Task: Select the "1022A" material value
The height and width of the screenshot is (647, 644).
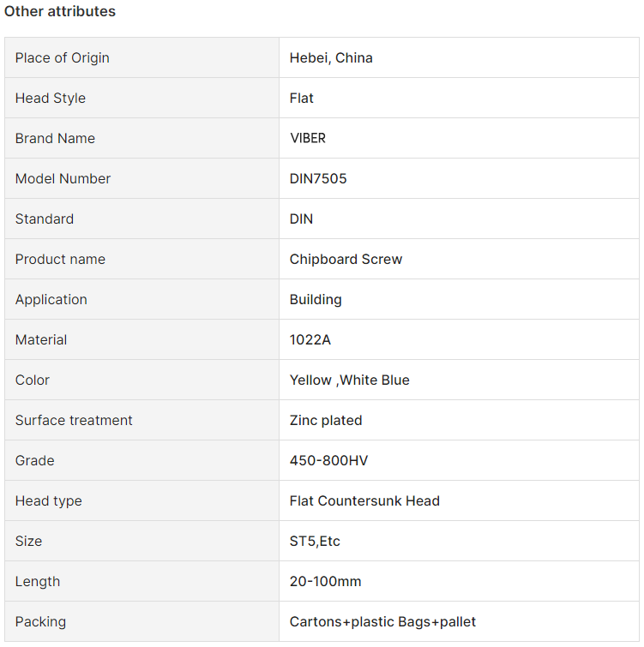Action: tap(310, 339)
